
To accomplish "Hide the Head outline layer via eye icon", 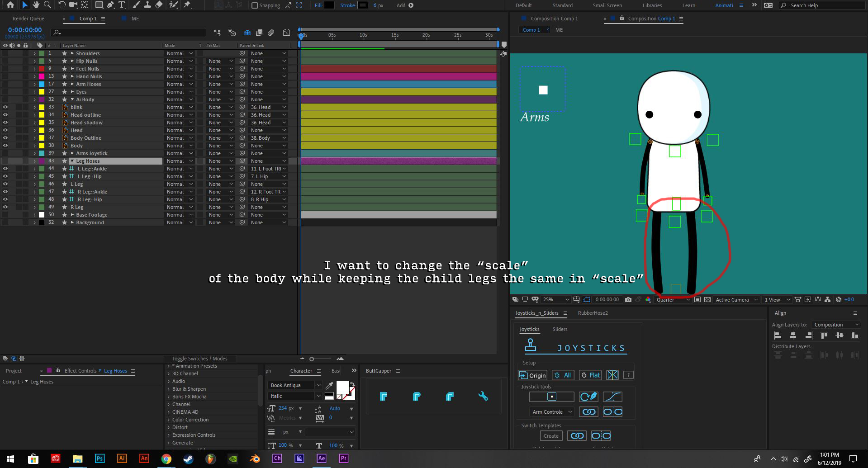I will [5, 115].
